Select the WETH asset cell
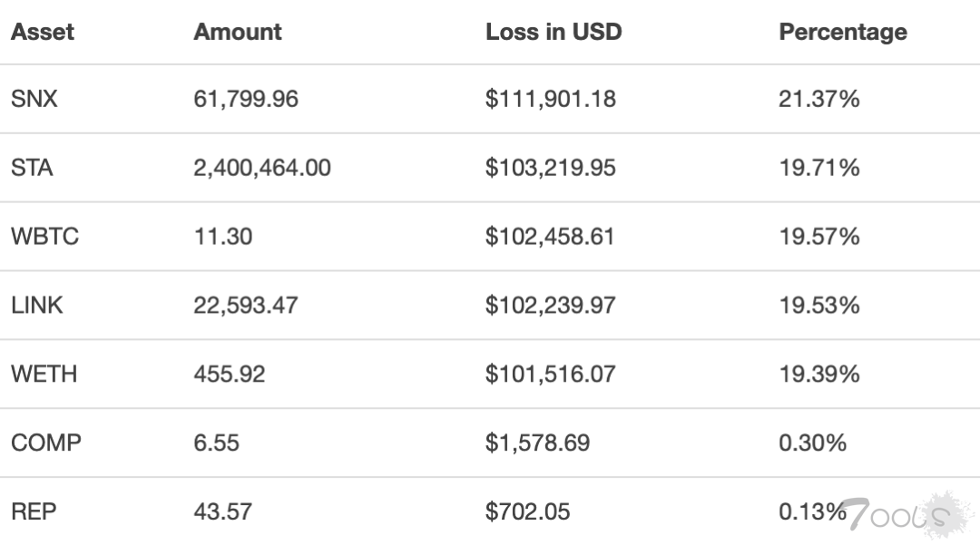Image resolution: width=980 pixels, height=545 pixels. [x=44, y=374]
